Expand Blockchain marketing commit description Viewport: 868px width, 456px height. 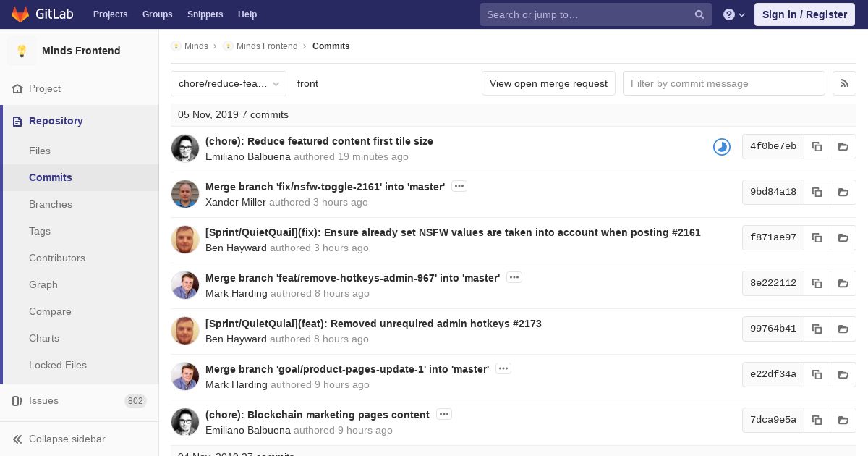[x=444, y=414]
